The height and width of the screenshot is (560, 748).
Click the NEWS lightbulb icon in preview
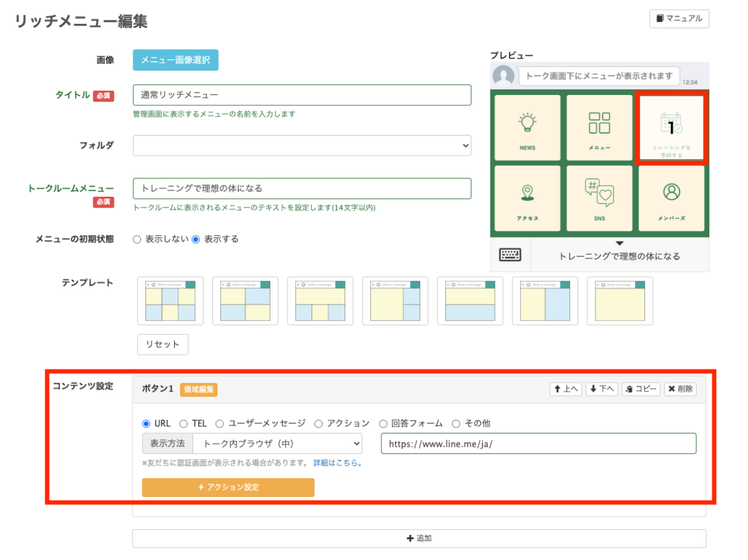527,123
